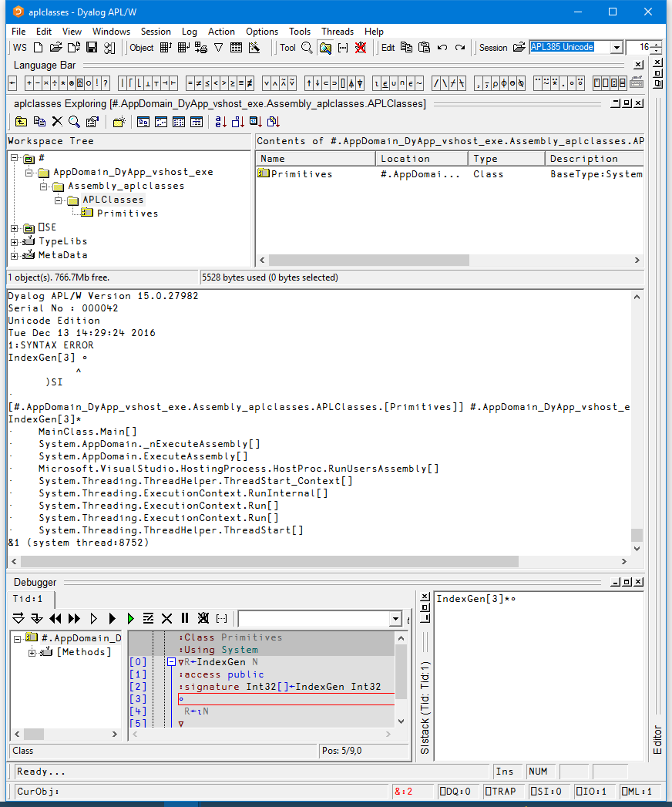Click the find magnifier in Explorer toolbar
This screenshot has width=672, height=807.
pyautogui.click(x=74, y=122)
